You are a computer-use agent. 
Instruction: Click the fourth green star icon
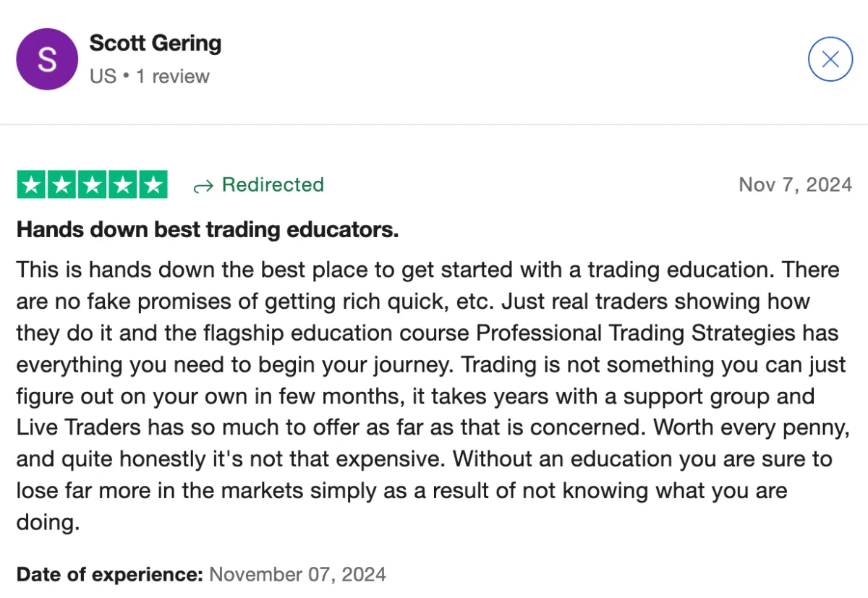122,184
